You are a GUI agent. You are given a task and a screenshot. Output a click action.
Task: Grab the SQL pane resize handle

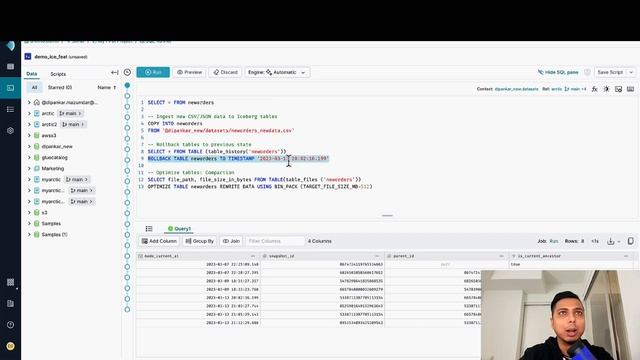click(x=387, y=216)
